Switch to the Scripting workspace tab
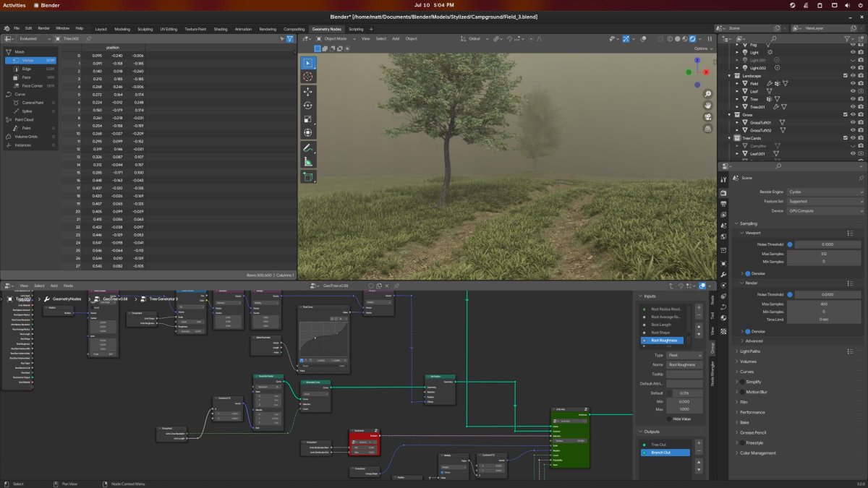This screenshot has width=868, height=488. tap(356, 29)
